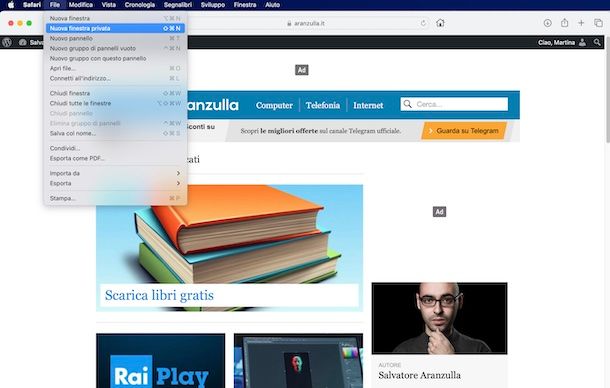Open the Apple menu icon
The image size is (610, 388).
11,5
